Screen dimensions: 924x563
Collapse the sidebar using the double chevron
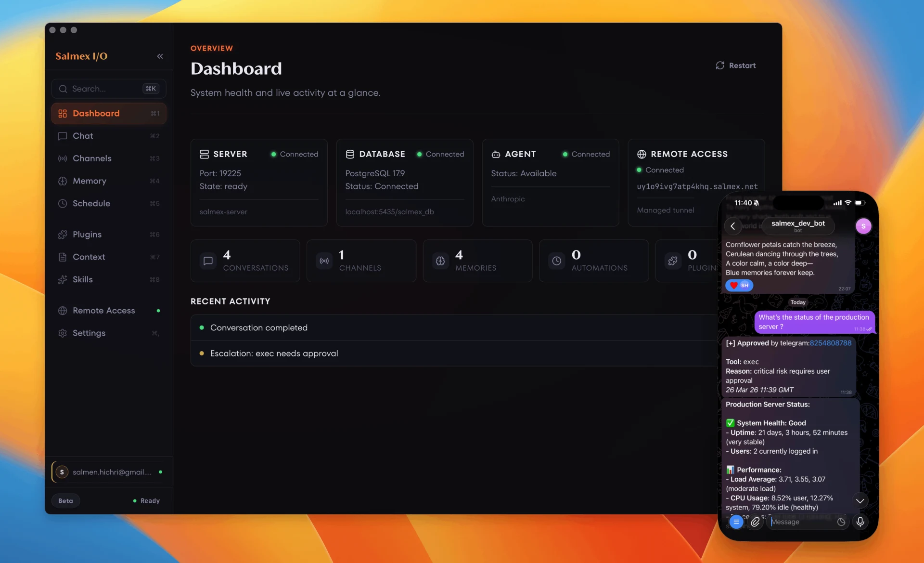point(160,56)
